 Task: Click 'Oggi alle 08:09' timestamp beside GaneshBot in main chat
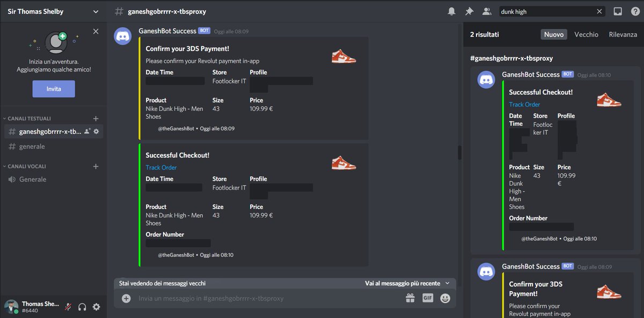pyautogui.click(x=231, y=32)
